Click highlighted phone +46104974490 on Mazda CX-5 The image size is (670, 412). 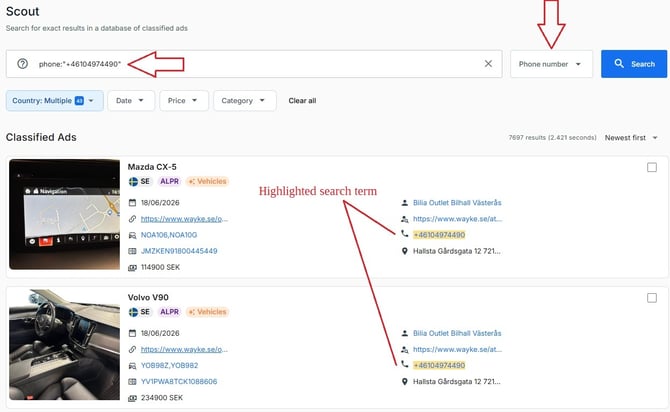tap(439, 235)
